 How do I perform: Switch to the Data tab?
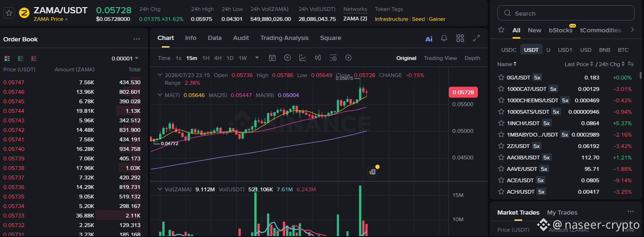pos(215,38)
